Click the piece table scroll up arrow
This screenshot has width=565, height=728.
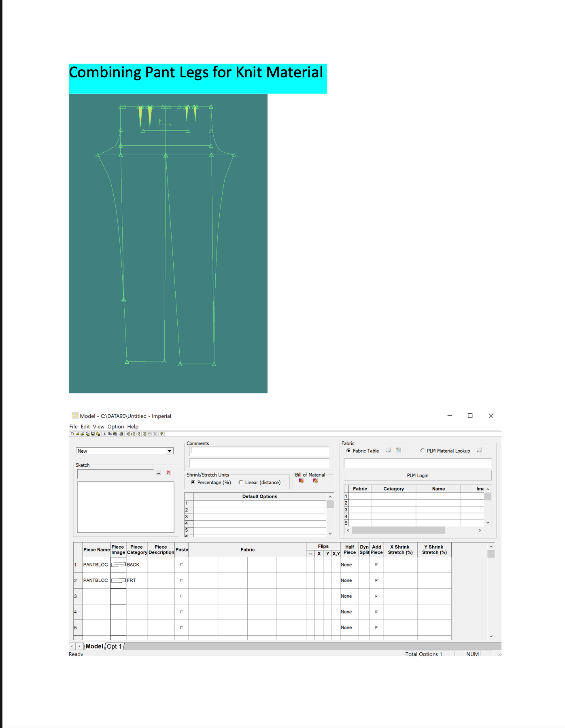(491, 547)
